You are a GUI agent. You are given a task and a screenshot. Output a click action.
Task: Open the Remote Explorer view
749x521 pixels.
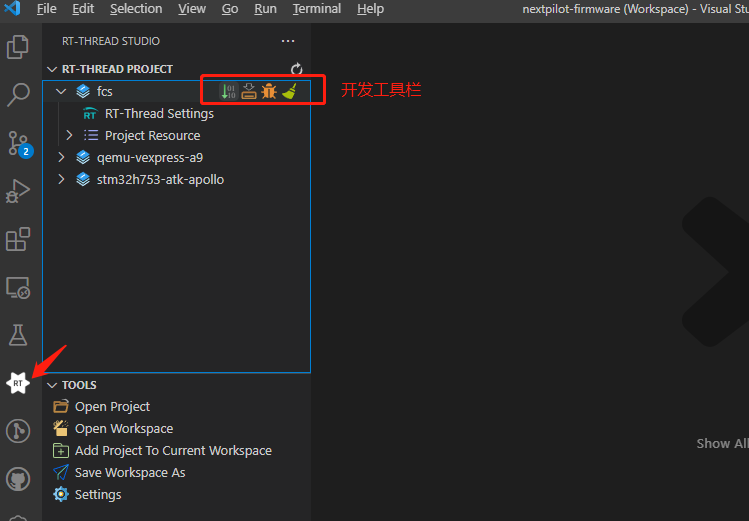pyautogui.click(x=18, y=287)
